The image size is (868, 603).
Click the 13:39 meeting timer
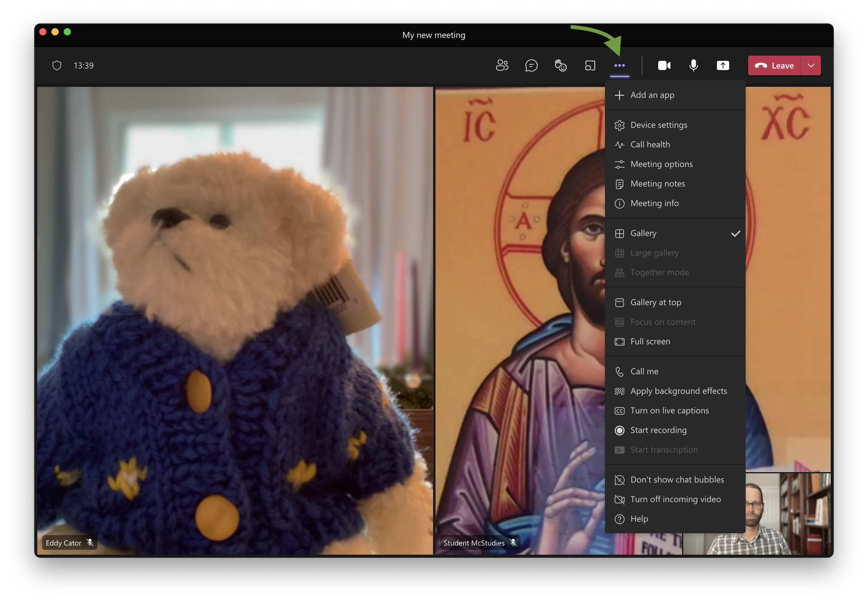tap(83, 65)
